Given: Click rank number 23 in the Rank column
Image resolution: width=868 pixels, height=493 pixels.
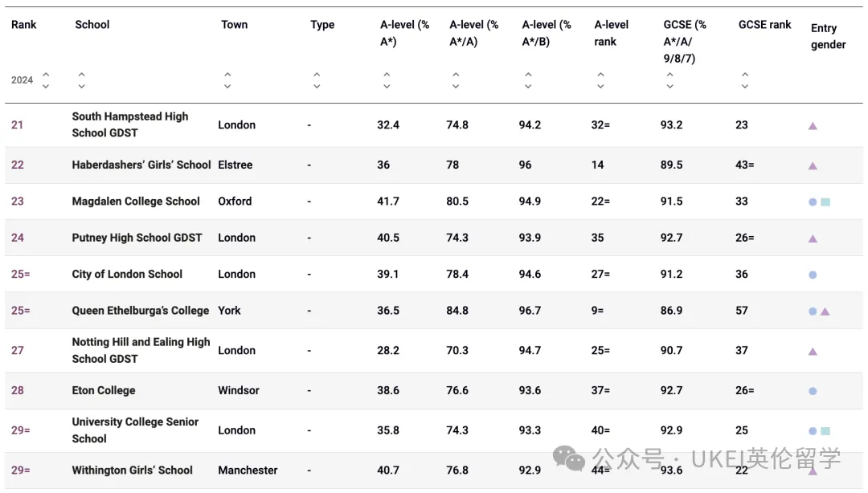Looking at the screenshot, I should 18,202.
